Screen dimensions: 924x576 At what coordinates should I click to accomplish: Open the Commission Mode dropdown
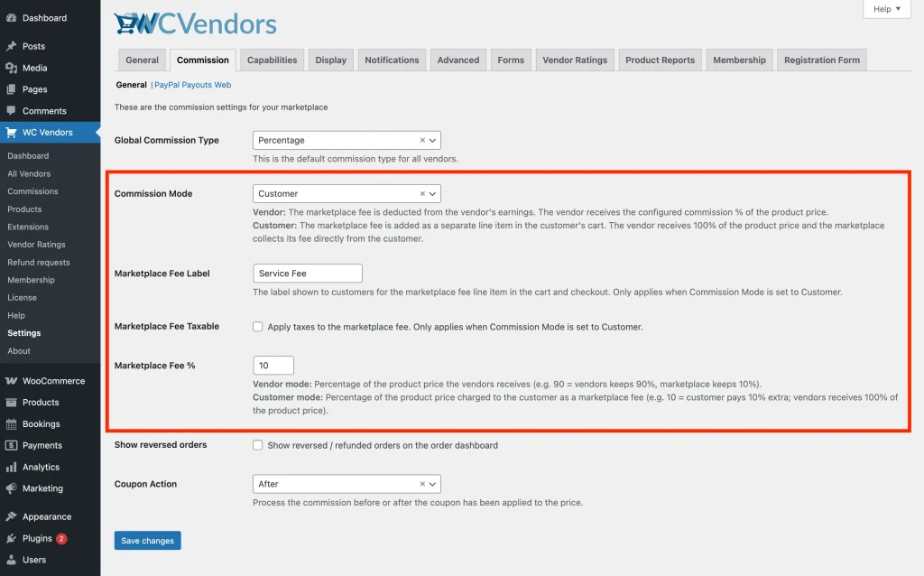point(346,193)
